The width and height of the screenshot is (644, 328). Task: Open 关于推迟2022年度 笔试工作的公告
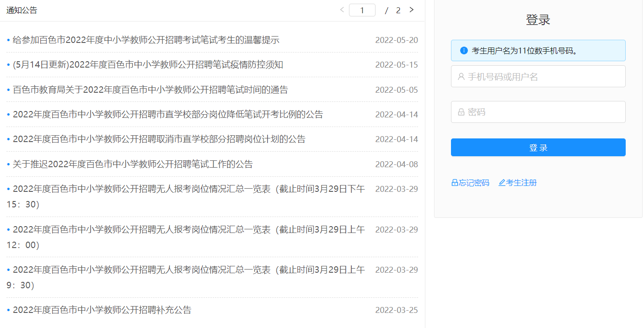(133, 164)
